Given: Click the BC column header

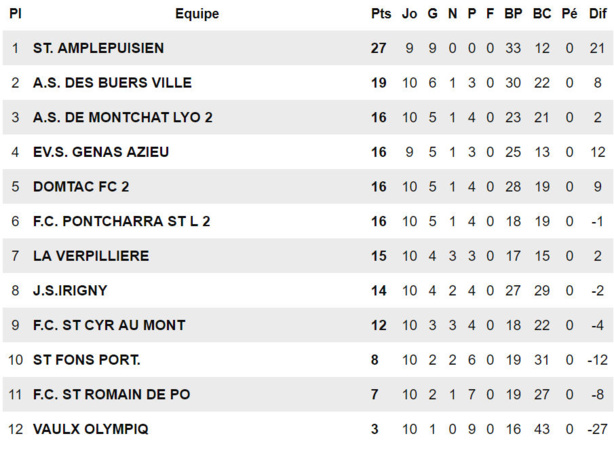Looking at the screenshot, I should coord(542,14).
